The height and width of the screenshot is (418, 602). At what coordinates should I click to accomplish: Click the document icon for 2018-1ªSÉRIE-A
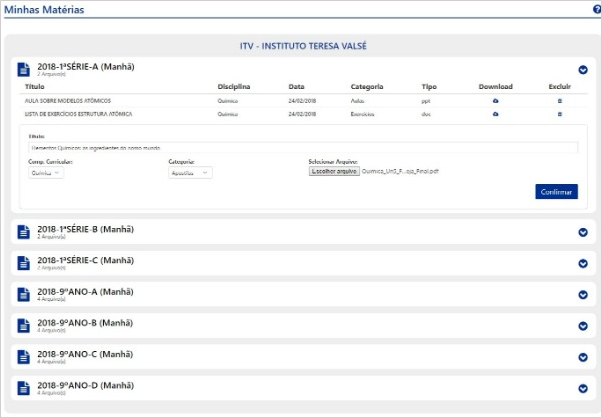tap(24, 69)
